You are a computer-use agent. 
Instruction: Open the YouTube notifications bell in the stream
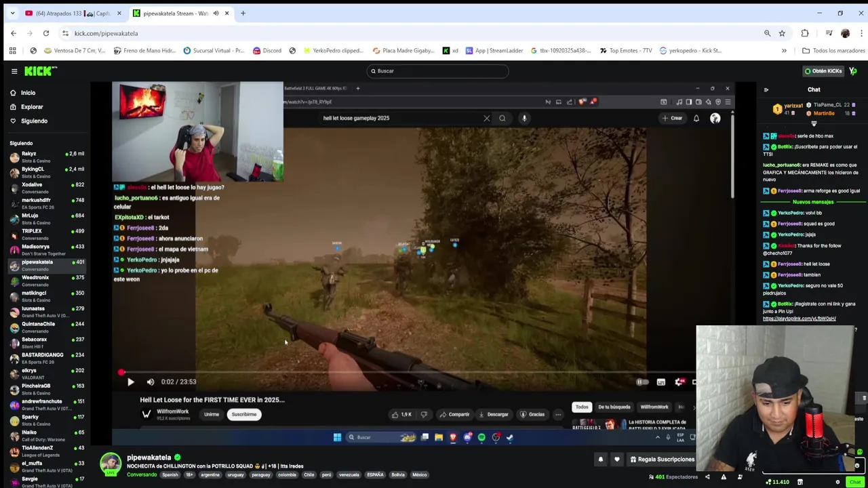[696, 119]
